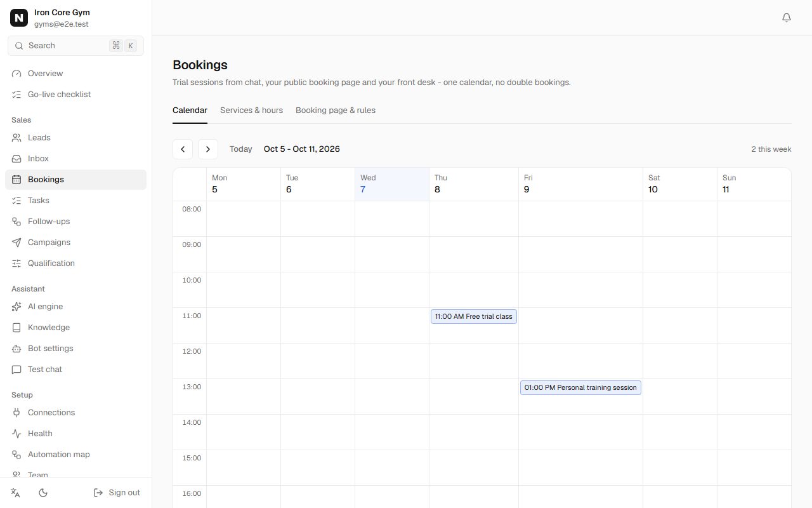Screen dimensions: 812x508
Task: Open Bot settings
Action: pyautogui.click(x=75, y=349)
